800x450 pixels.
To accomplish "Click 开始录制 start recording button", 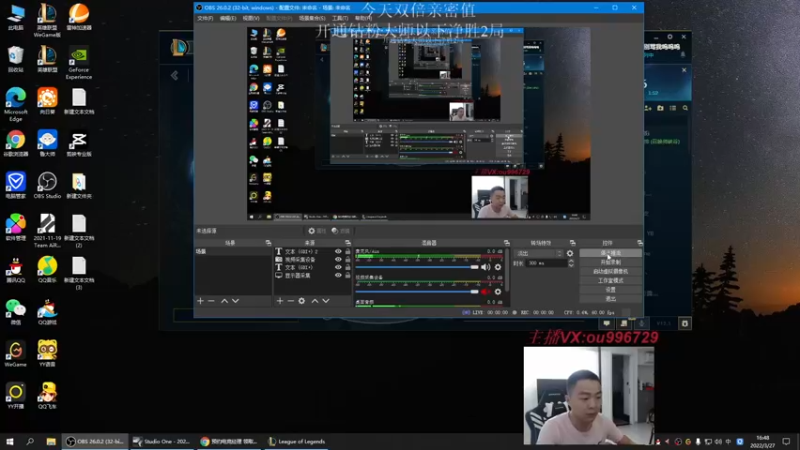I will tap(610, 262).
